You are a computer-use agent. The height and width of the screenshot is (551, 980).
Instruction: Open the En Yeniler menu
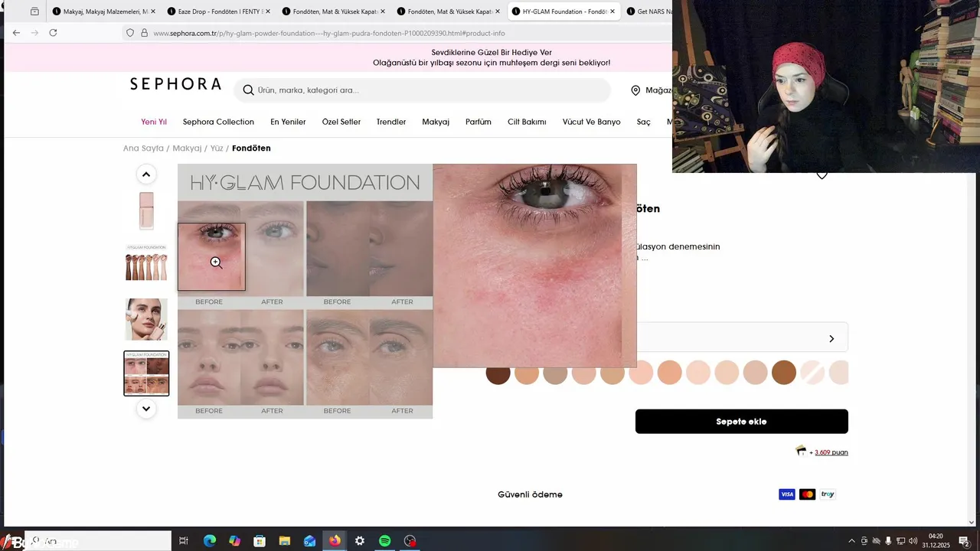click(x=288, y=122)
